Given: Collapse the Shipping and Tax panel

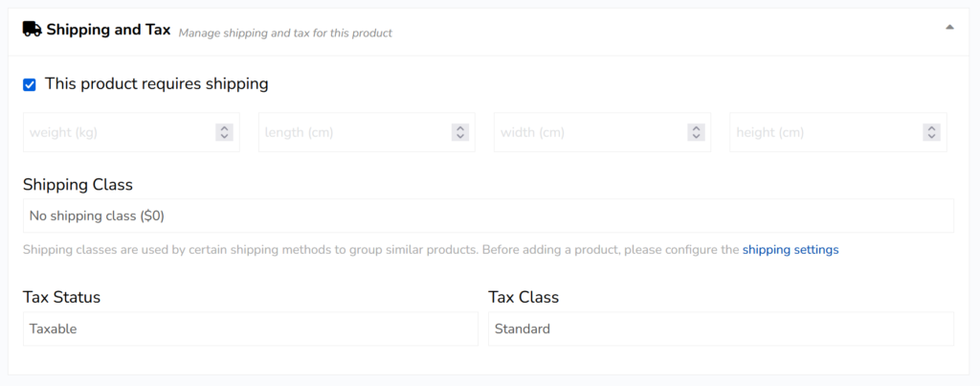Looking at the screenshot, I should [x=949, y=28].
